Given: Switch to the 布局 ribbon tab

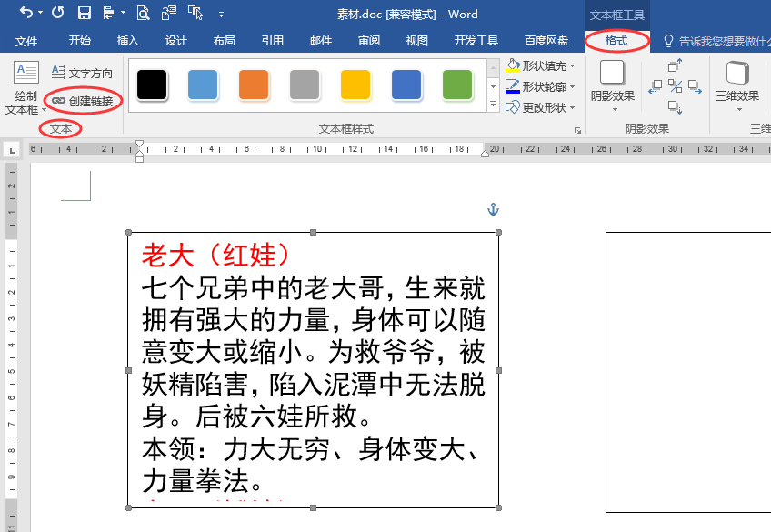Looking at the screenshot, I should pyautogui.click(x=225, y=41).
